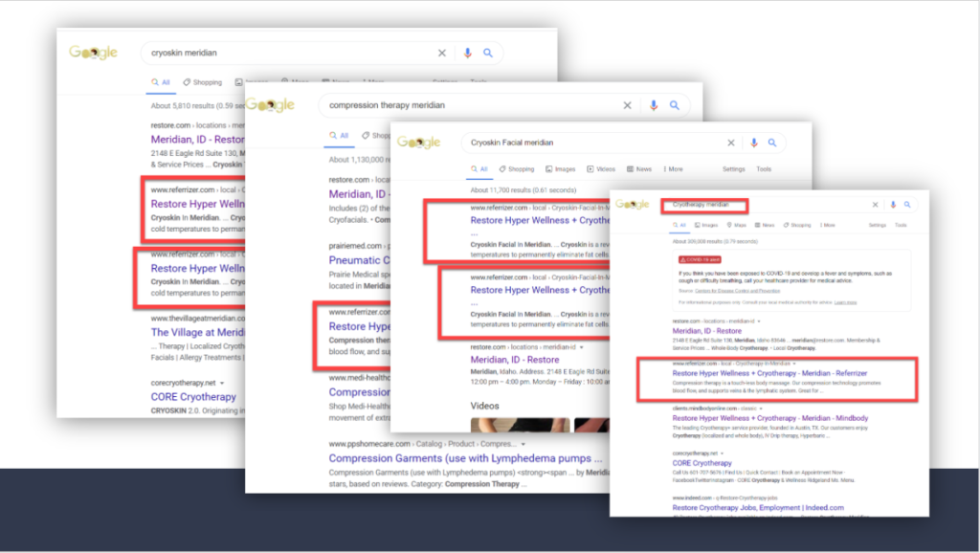This screenshot has height=553, width=980.
Task: Click the Google logo beside 'Cryoskin Facial meridian'
Action: [x=418, y=143]
